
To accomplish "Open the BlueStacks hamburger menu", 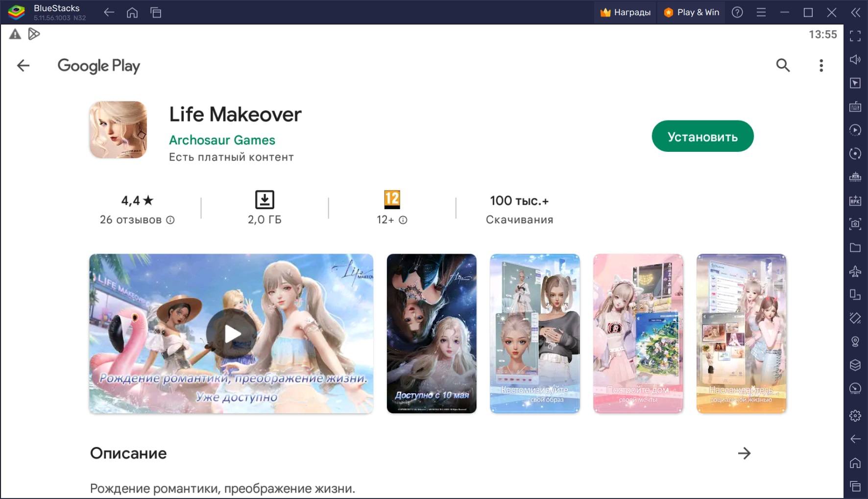I will [x=761, y=12].
